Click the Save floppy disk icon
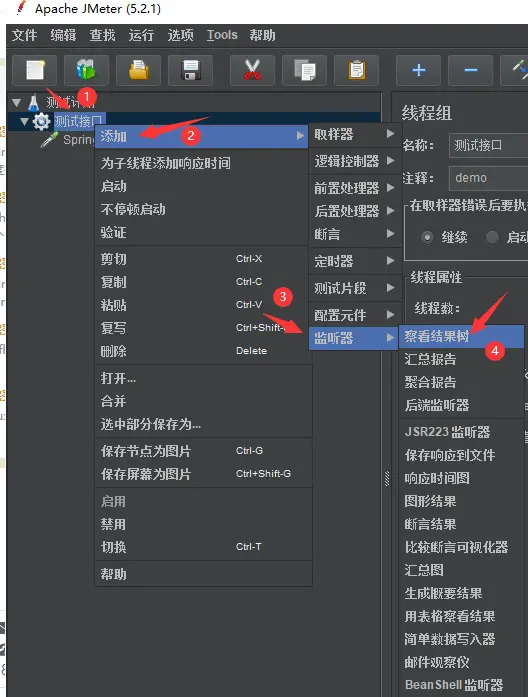The width and height of the screenshot is (528, 697). (x=191, y=70)
